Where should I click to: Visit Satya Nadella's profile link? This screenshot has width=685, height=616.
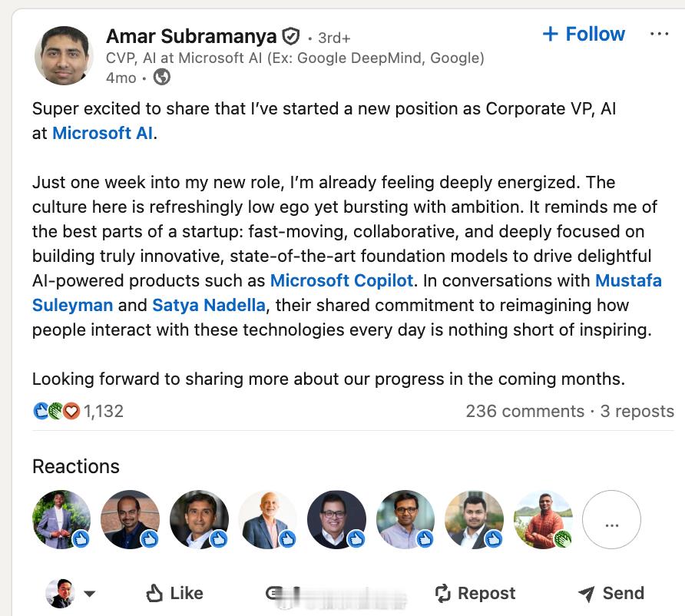209,305
